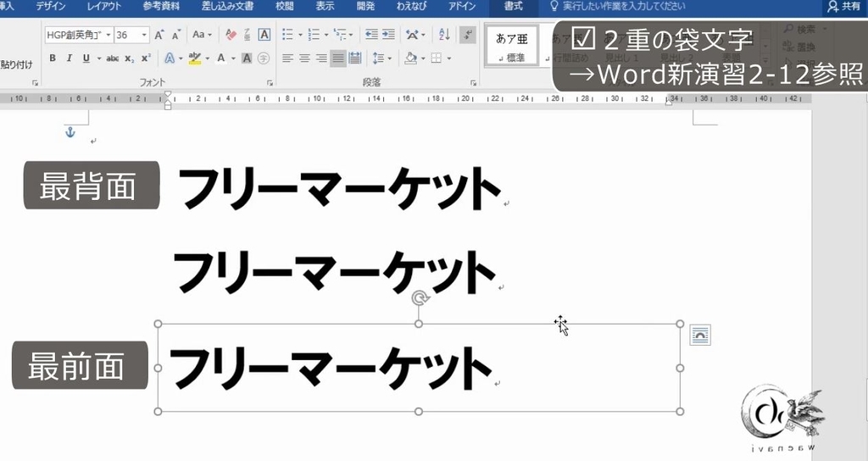This screenshot has width=868, height=461.
Task: Align text left icon
Action: 287,58
